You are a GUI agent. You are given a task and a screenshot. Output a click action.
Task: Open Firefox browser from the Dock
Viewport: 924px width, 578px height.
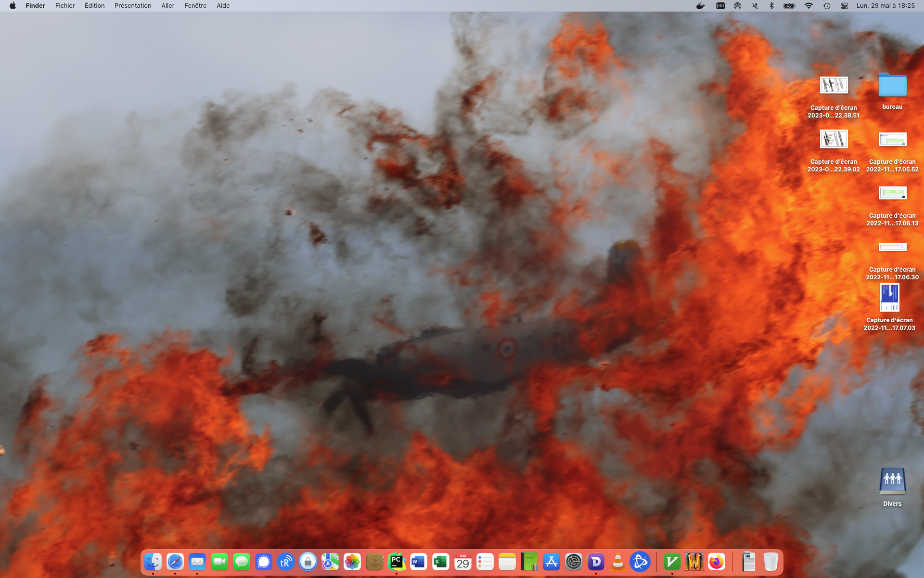716,562
